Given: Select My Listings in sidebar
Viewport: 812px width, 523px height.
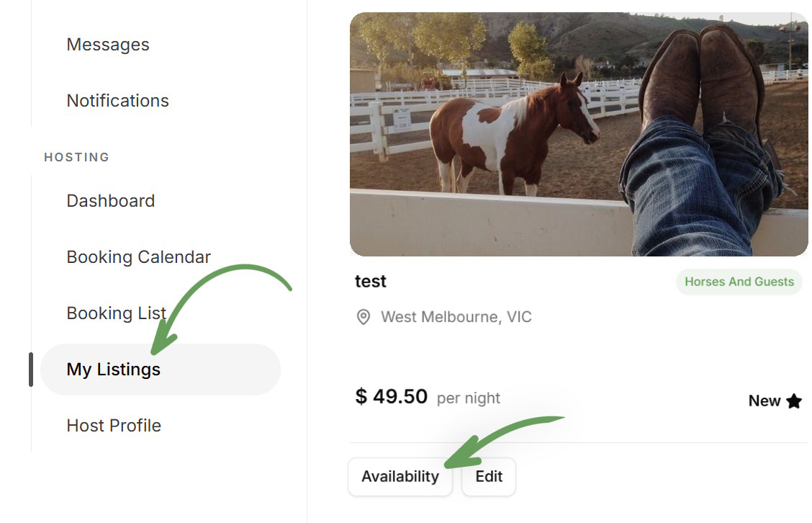Looking at the screenshot, I should [x=161, y=370].
